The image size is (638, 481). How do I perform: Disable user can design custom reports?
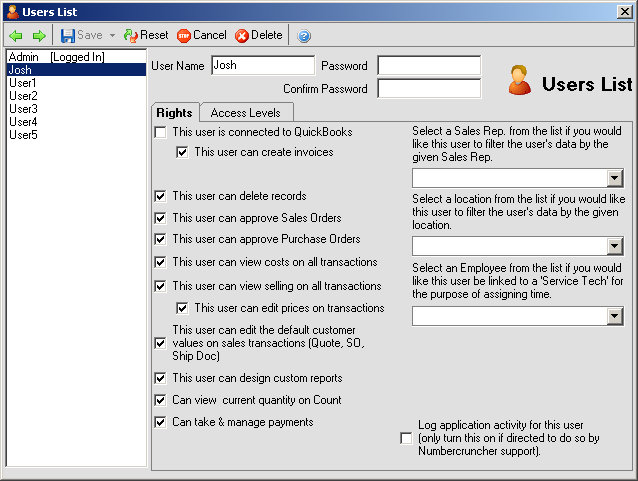[161, 378]
